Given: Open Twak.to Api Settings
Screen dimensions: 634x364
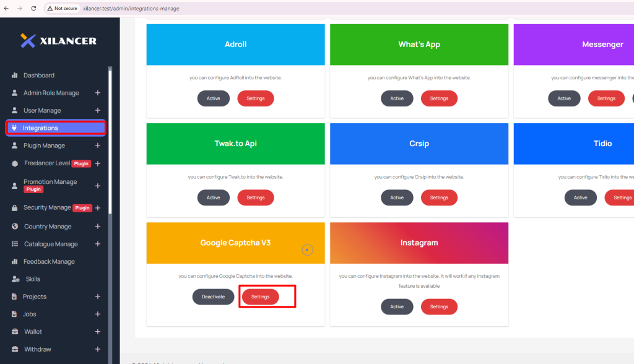Looking at the screenshot, I should coord(256,197).
